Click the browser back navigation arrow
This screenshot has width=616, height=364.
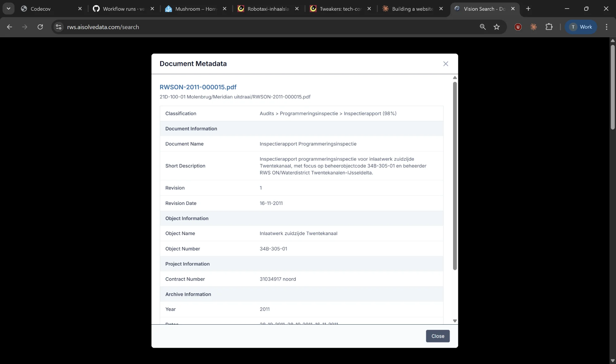(10, 27)
